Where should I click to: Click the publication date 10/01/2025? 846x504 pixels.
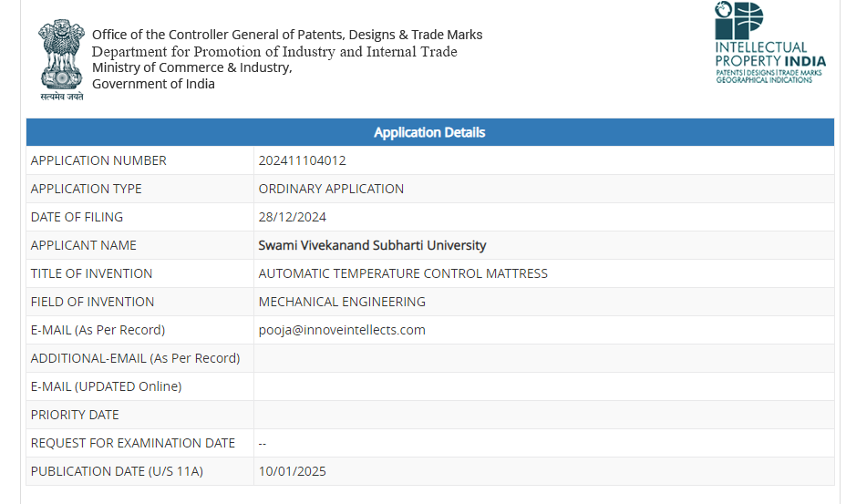292,471
